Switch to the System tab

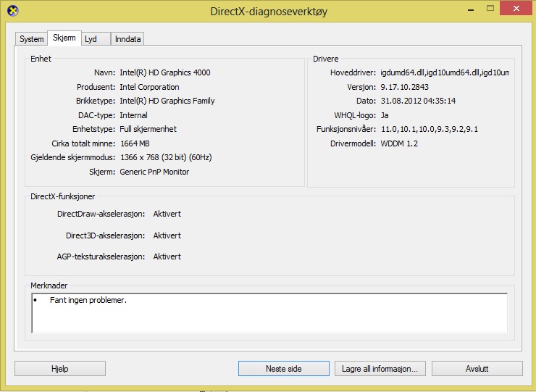pos(31,39)
